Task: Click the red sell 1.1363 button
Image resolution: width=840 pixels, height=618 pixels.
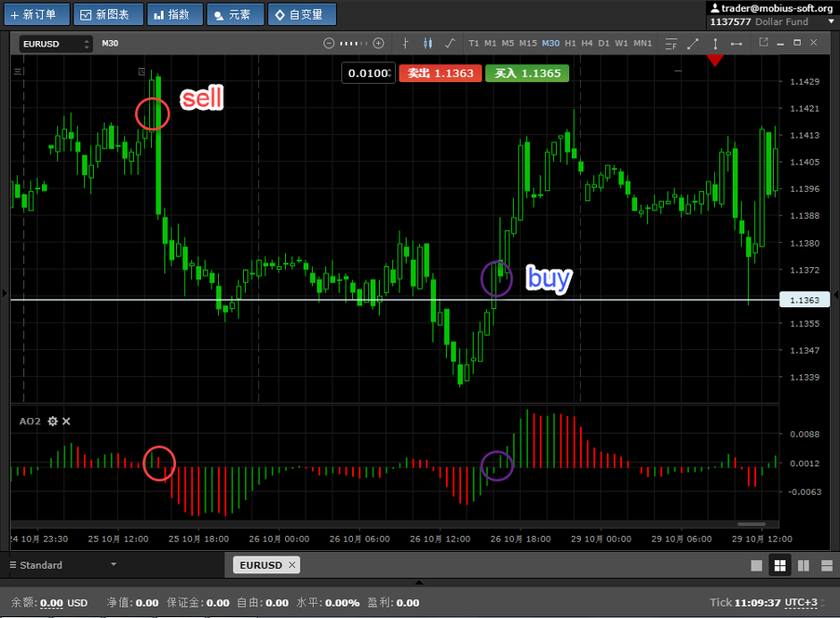Action: (441, 73)
